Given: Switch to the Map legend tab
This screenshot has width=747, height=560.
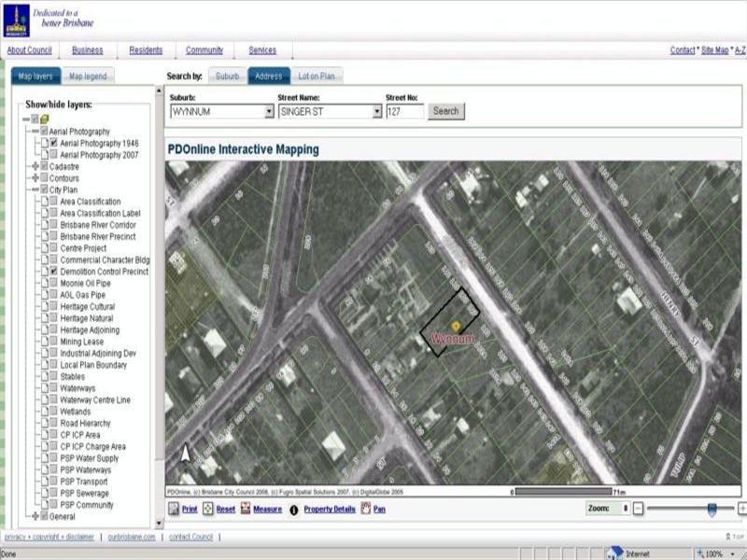Looking at the screenshot, I should tap(88, 77).
